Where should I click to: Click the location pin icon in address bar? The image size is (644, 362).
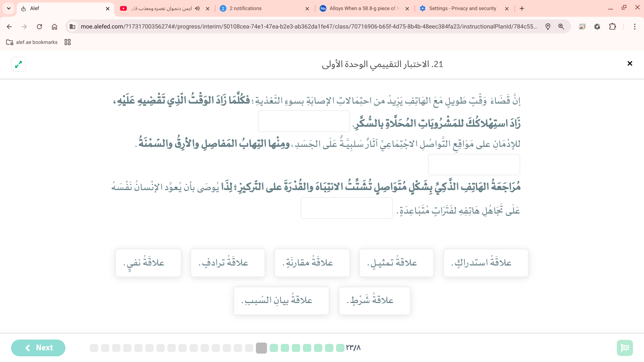[x=548, y=27]
